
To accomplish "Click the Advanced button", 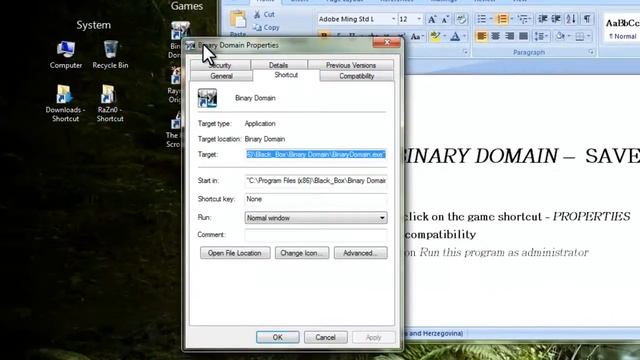I will [360, 253].
